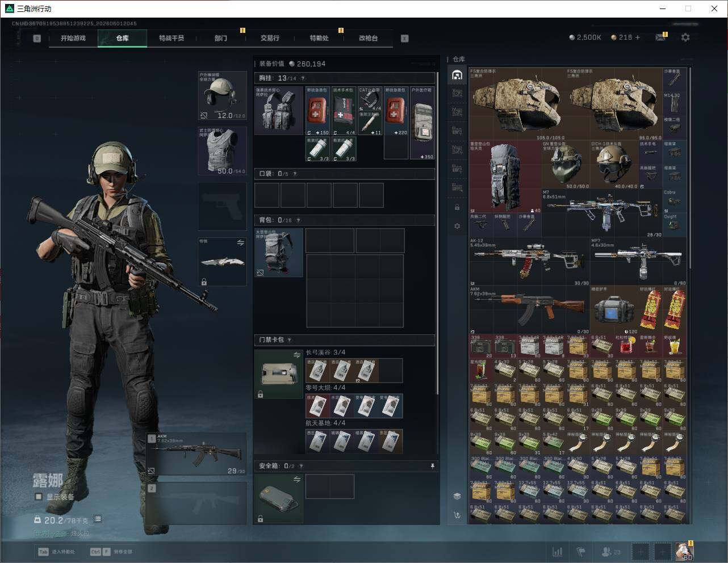The image size is (728, 563).
Task: Select the MP7 submachine gun in stash
Action: coord(638,262)
